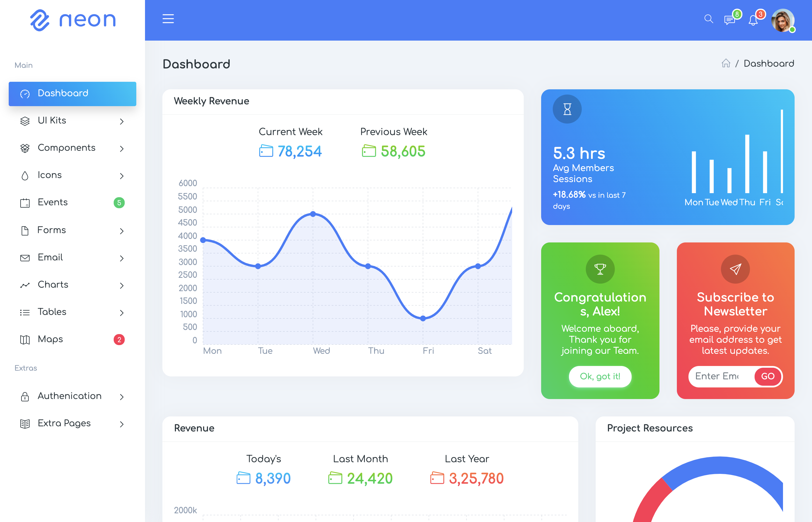Click the Previous Week wallet icon
812x522 pixels.
point(369,151)
